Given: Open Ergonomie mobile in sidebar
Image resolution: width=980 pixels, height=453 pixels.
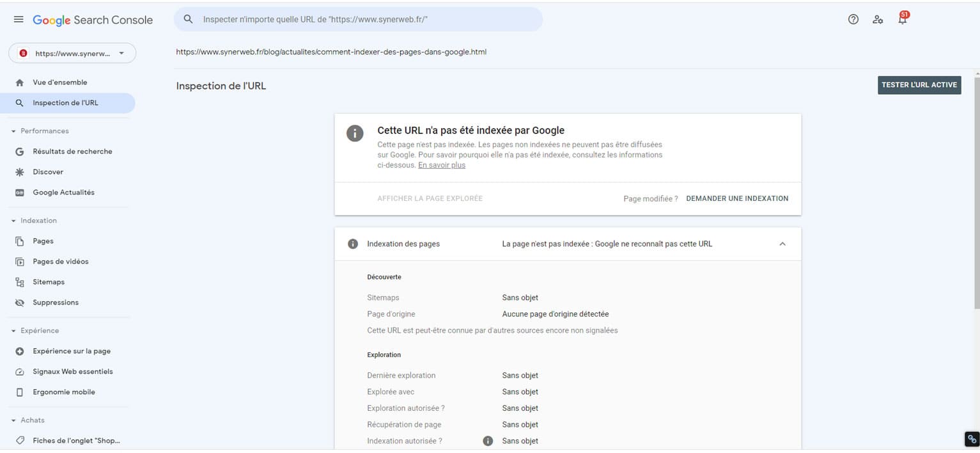Looking at the screenshot, I should (68, 392).
